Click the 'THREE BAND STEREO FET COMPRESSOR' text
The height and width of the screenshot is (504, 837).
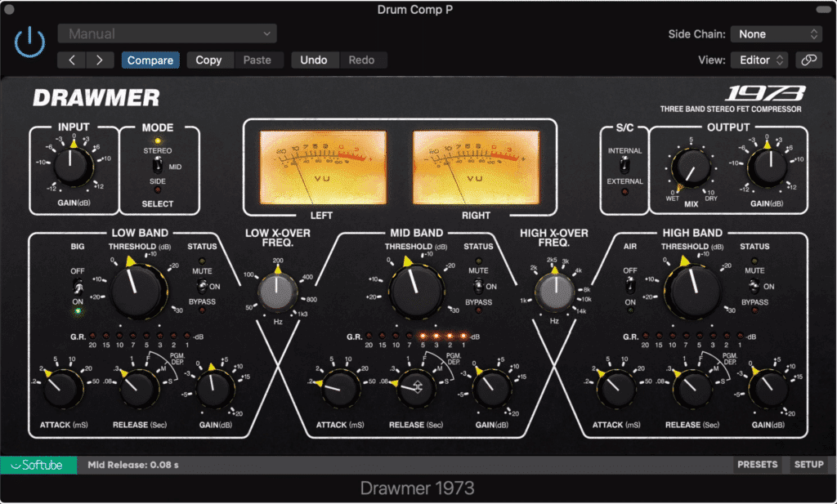pyautogui.click(x=730, y=109)
